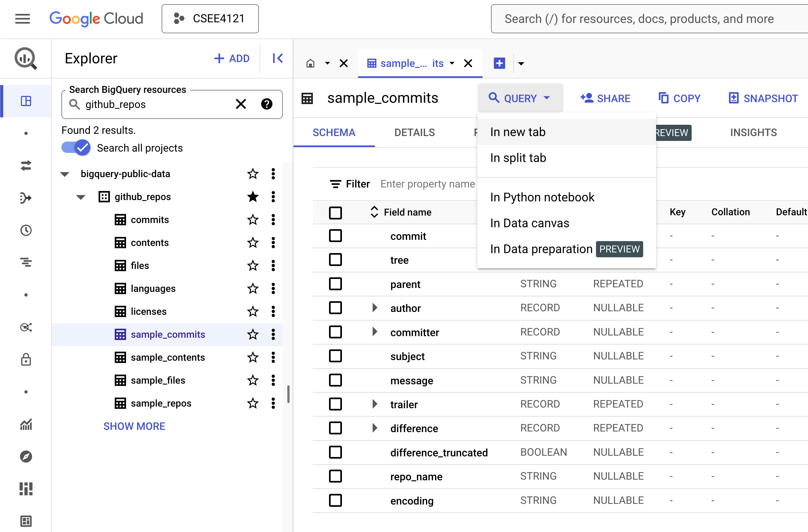Viewport: 808px width, 532px height.
Task: Collapse the bigquery-public-data tree node
Action: [x=65, y=174]
